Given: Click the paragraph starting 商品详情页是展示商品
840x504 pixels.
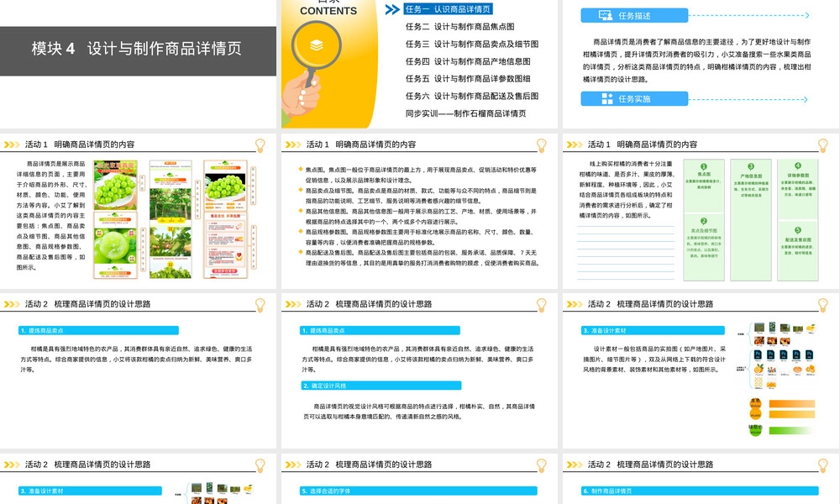Looking at the screenshot, I should pos(51,215).
